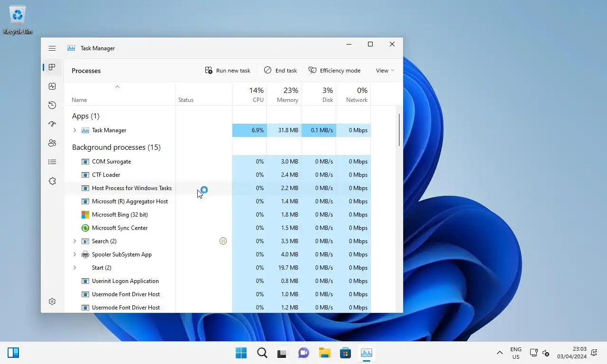Open the hamburger navigation menu
The height and width of the screenshot is (364, 607).
click(x=52, y=48)
